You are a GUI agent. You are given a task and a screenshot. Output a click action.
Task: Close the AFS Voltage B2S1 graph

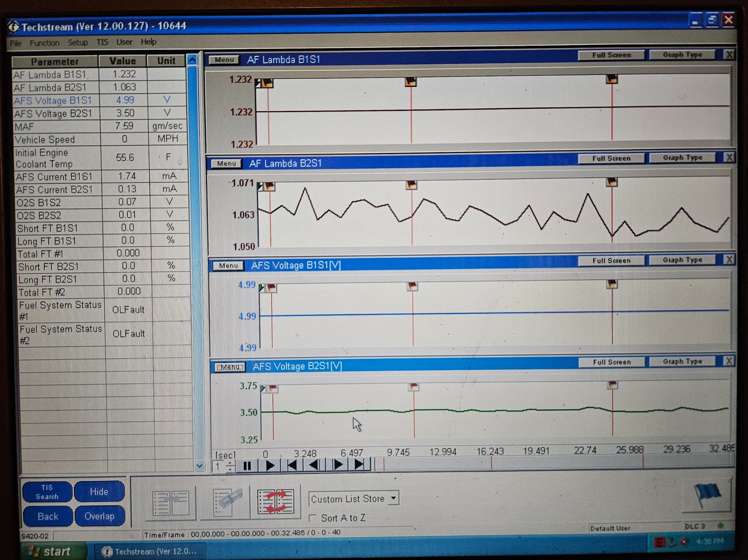tap(729, 361)
